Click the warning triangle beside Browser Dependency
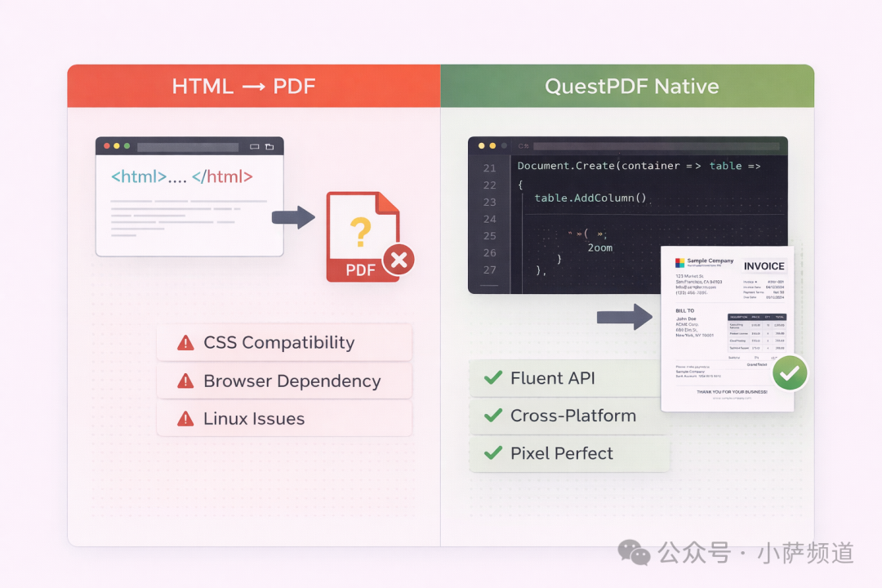 185,381
